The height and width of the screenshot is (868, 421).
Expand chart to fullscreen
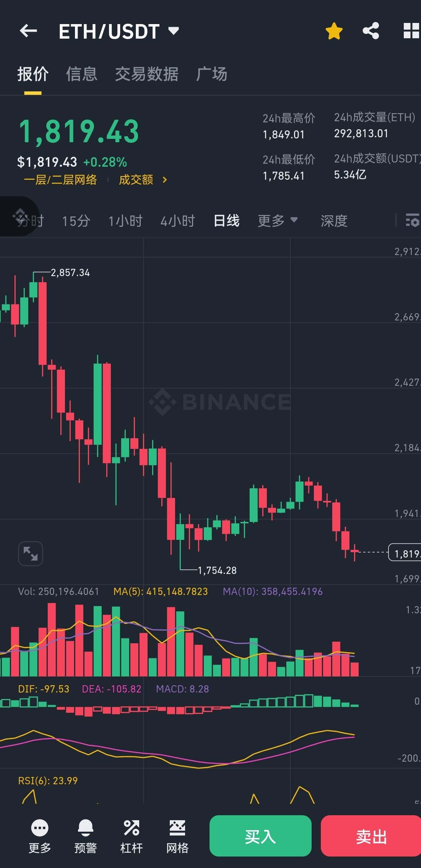[x=31, y=553]
